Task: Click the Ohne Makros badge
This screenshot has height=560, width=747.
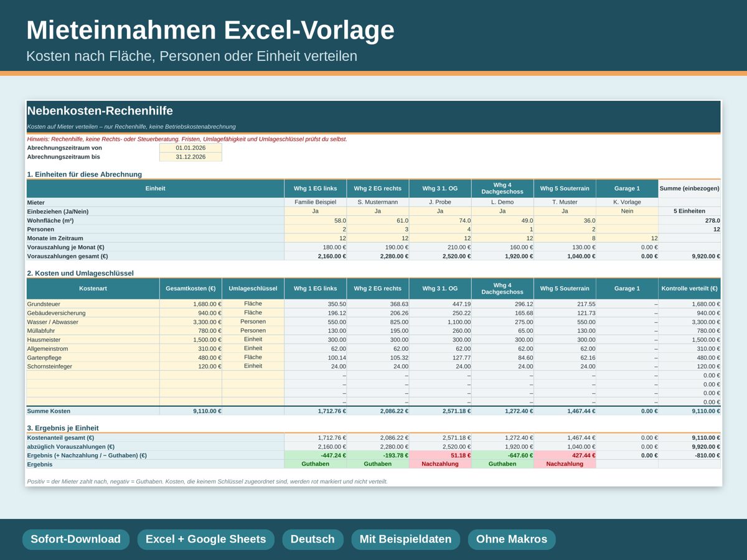Action: [x=512, y=539]
